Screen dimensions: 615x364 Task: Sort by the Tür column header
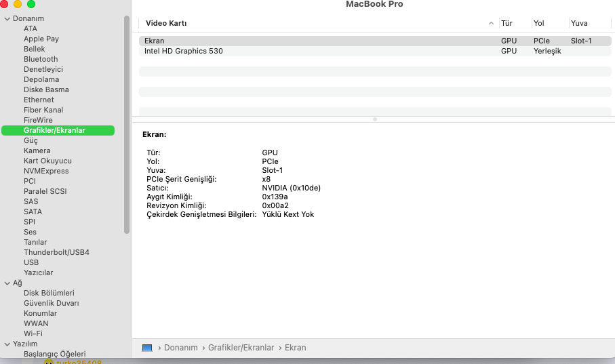click(x=507, y=23)
